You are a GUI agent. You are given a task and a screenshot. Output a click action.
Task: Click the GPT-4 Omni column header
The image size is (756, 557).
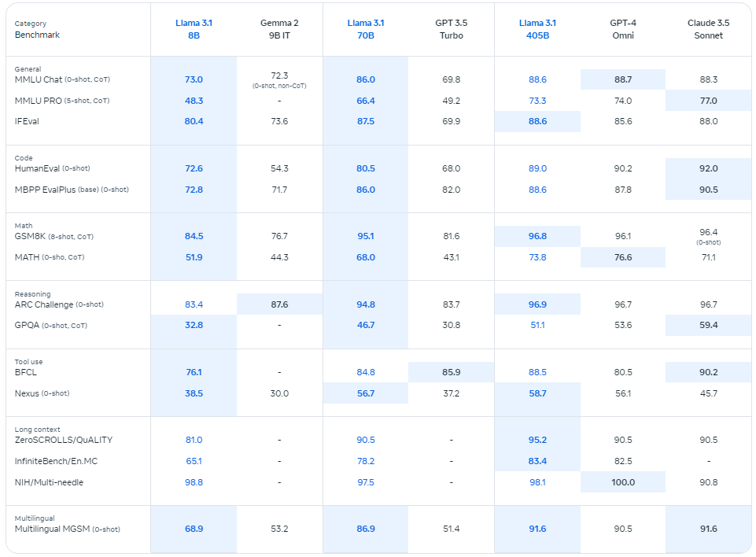[623, 29]
